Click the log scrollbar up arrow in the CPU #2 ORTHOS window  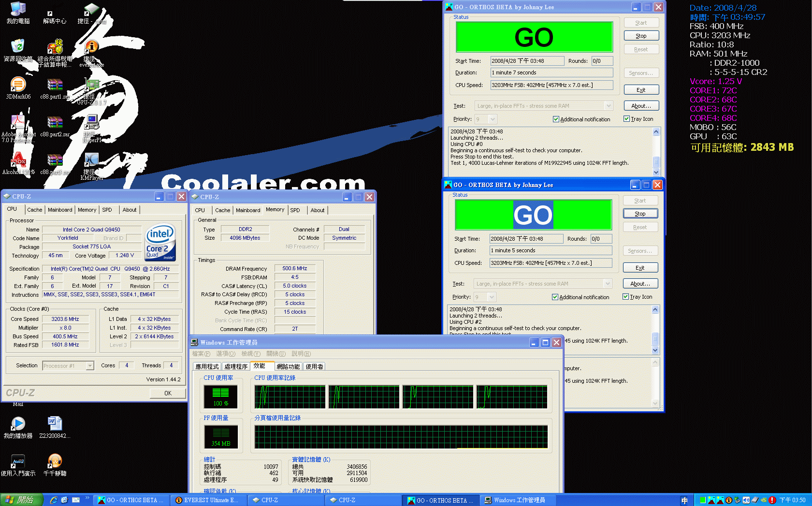click(655, 309)
